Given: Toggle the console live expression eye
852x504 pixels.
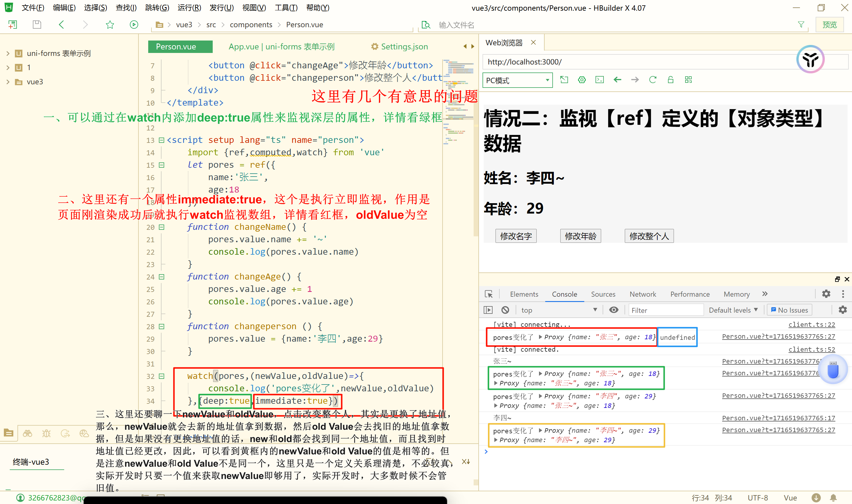Looking at the screenshot, I should [x=614, y=310].
